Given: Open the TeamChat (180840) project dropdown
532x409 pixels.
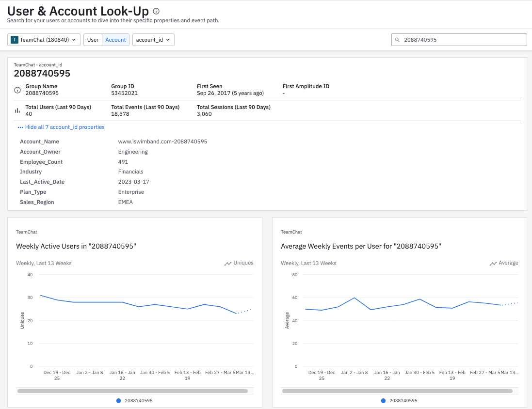Looking at the screenshot, I should [44, 40].
